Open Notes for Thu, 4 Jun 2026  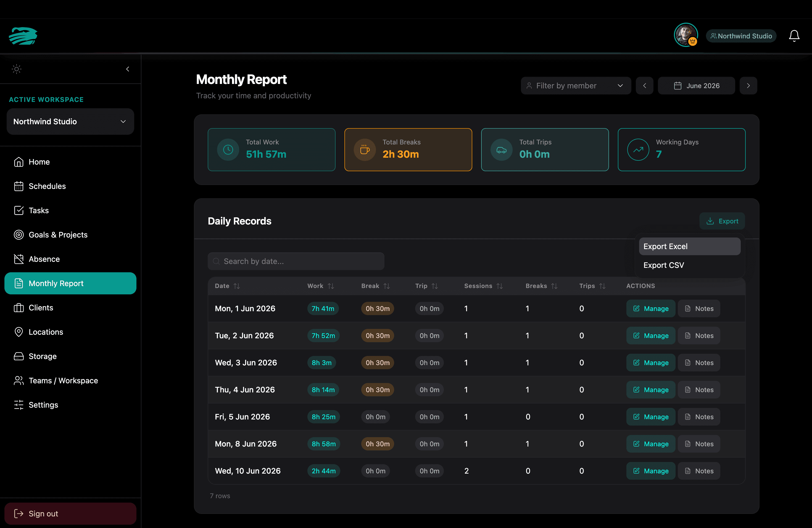click(x=699, y=390)
